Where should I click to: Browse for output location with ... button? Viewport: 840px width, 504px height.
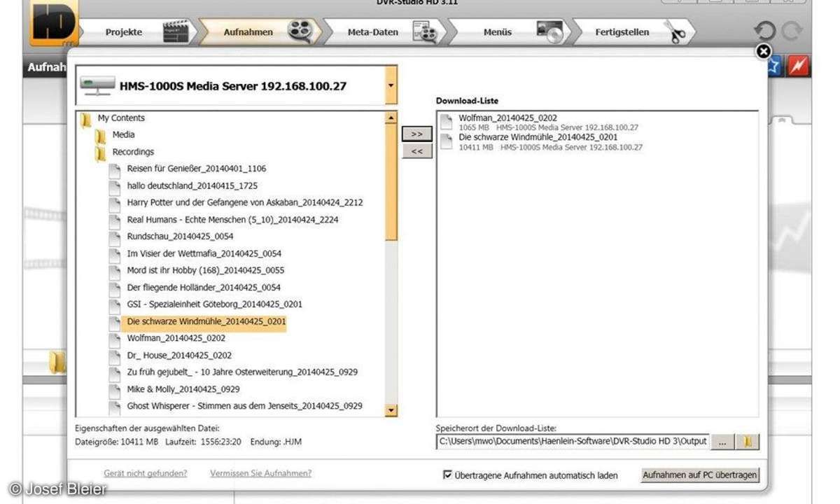tap(722, 442)
